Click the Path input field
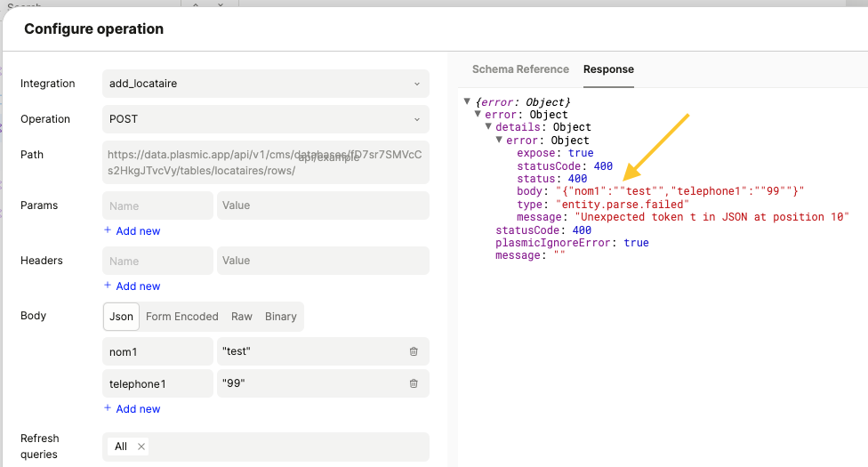The height and width of the screenshot is (467, 868). point(265,162)
